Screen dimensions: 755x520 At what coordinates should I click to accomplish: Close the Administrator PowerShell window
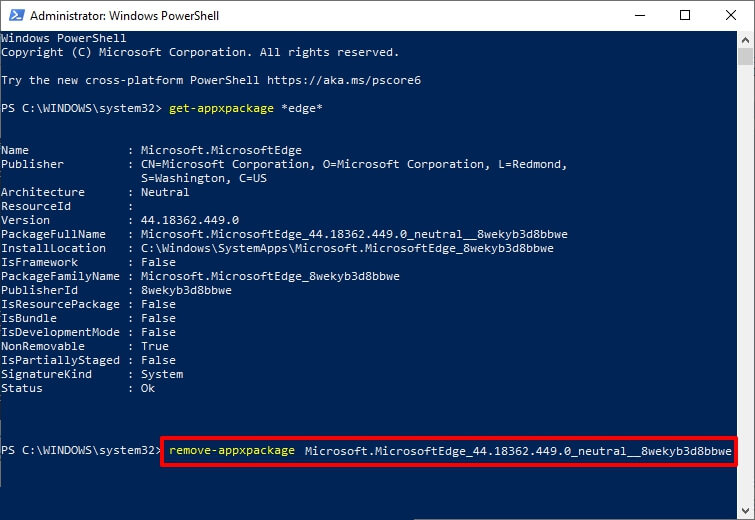tap(731, 16)
